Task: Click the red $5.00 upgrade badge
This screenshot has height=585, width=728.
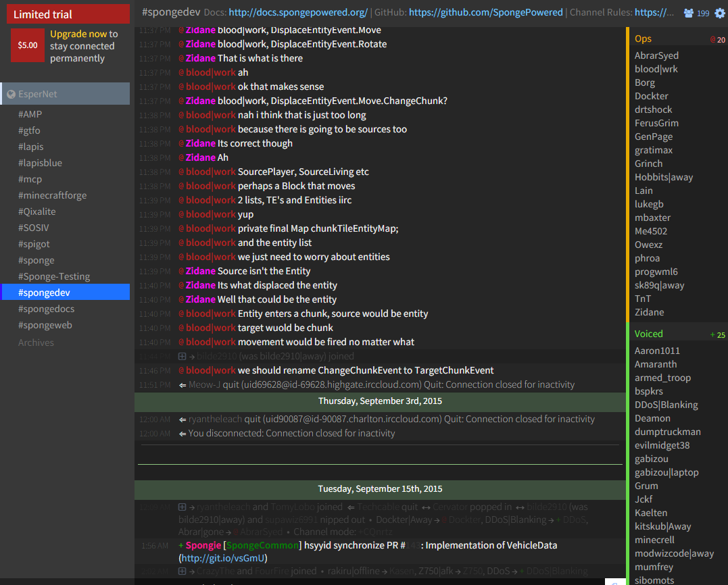Action: [28, 45]
